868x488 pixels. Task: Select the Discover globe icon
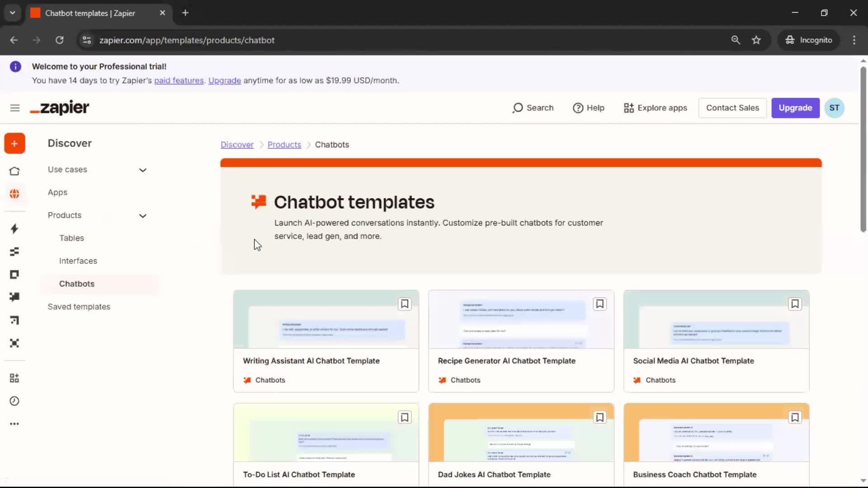14,194
